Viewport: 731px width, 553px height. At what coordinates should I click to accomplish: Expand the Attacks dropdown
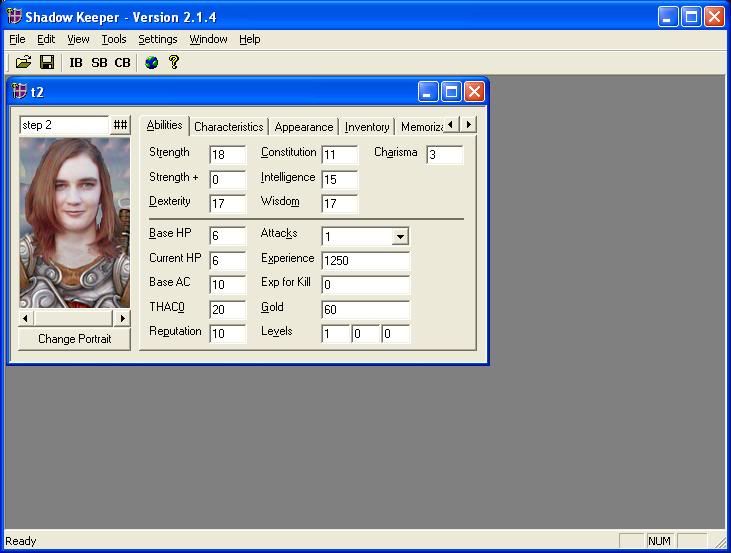pyautogui.click(x=400, y=237)
